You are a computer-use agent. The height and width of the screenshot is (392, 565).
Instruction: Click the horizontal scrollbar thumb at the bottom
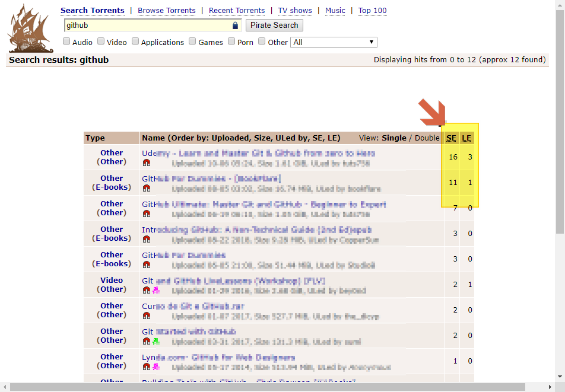(267, 387)
